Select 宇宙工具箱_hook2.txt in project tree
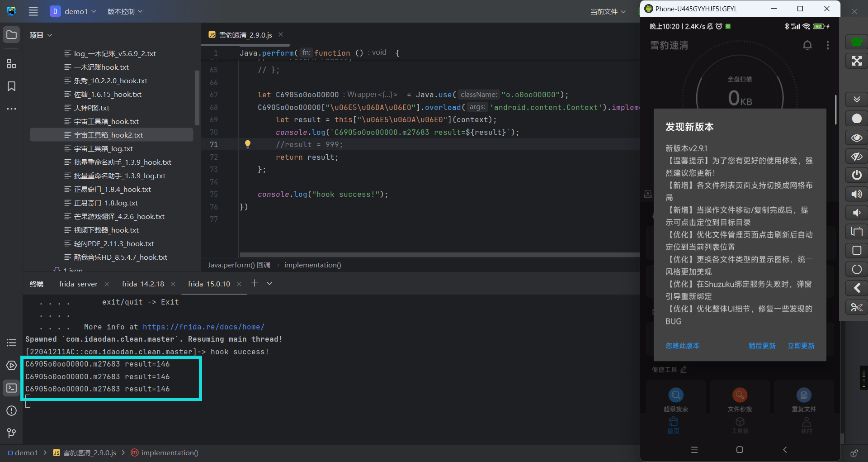868x462 pixels. point(111,135)
